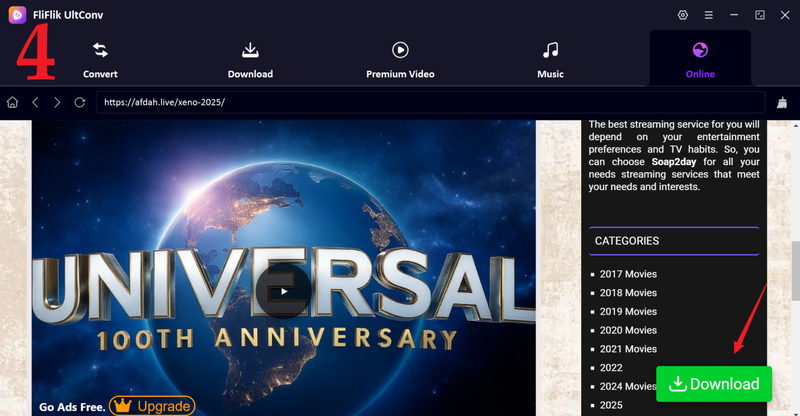Screen dimensions: 800x416
Task: Open the 2020 Movies category
Action: [x=628, y=330]
